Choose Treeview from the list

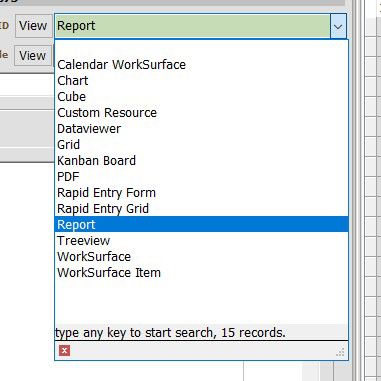point(83,241)
